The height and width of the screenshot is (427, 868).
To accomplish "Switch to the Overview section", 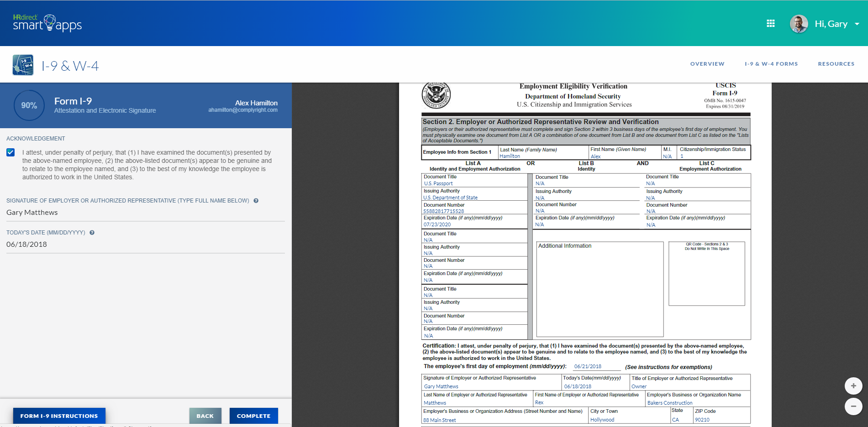I will click(707, 64).
